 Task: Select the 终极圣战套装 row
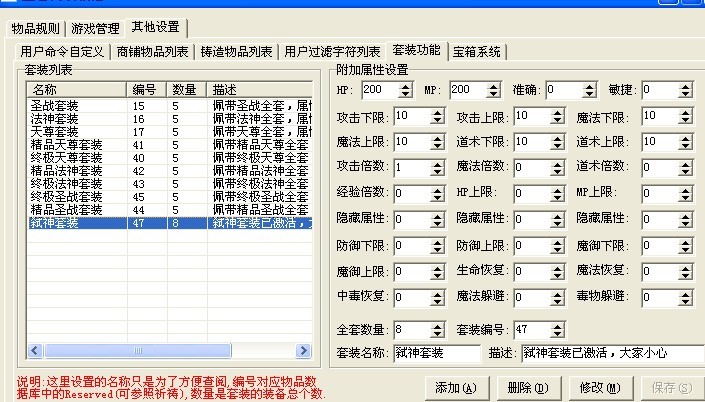click(170, 197)
